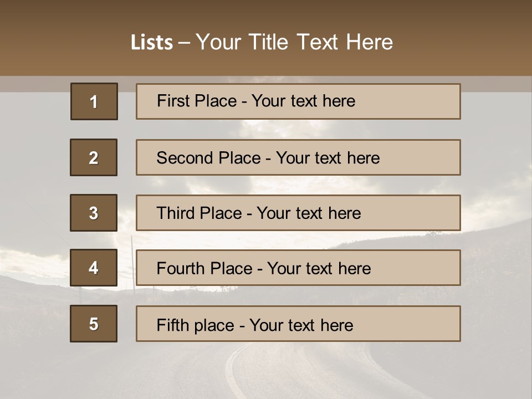532x399 pixels.
Task: Select "Your text here" in Second Place row
Action: click(x=328, y=158)
